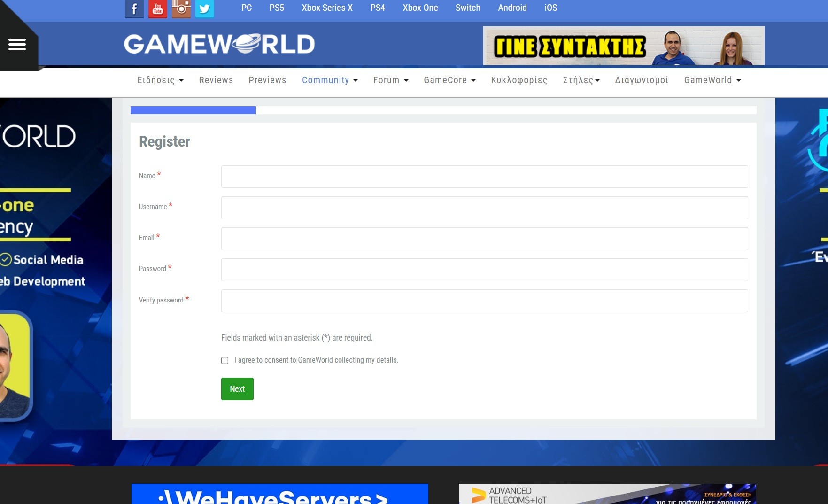Click the Social Media ad text
The image size is (828, 504).
coord(48,260)
